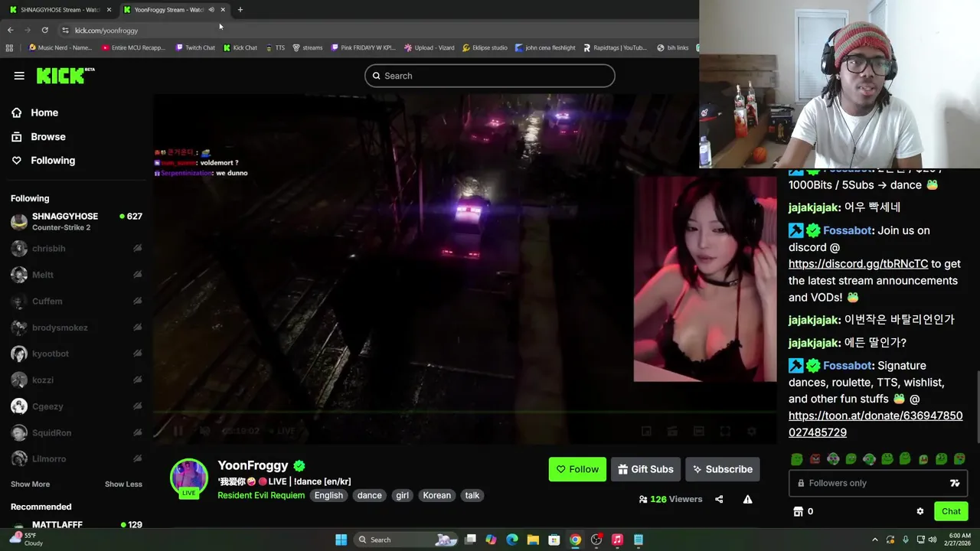Open Lilmorro channel
Image resolution: width=980 pixels, height=551 pixels.
(x=77, y=458)
